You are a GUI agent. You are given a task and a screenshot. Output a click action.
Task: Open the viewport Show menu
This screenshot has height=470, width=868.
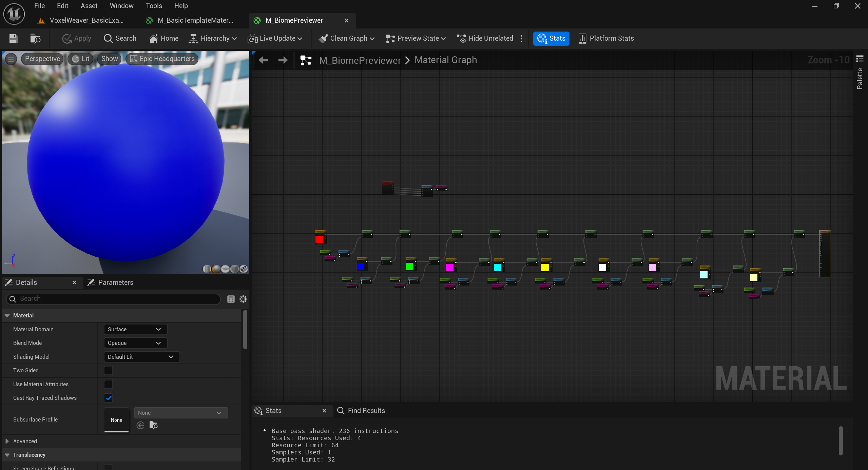click(x=110, y=59)
